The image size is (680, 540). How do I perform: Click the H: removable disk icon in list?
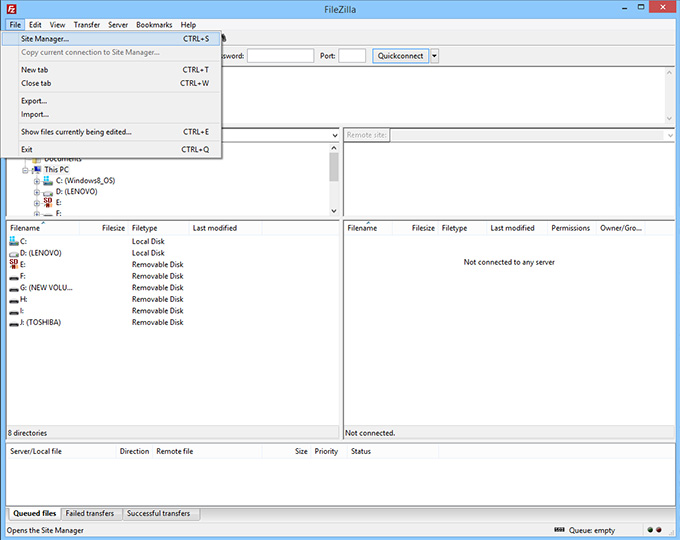tap(13, 300)
